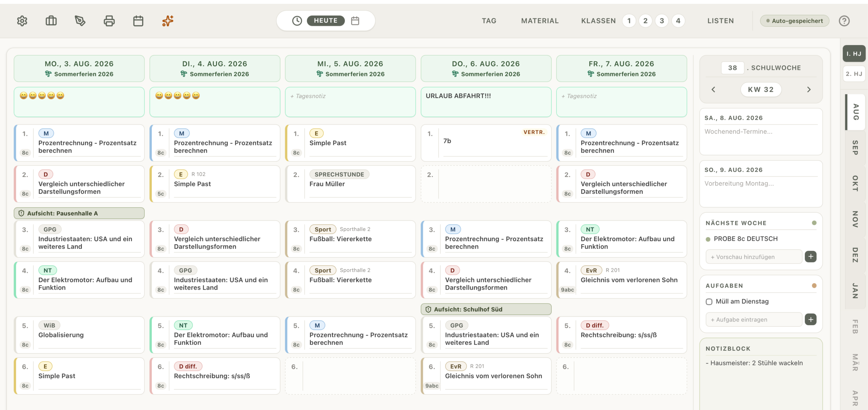The width and height of the screenshot is (868, 410).
Task: Select class number 3 toggle
Action: point(662,21)
